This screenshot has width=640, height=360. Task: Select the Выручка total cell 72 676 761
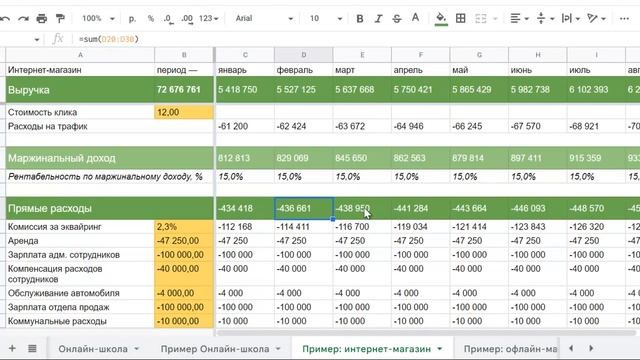(184, 89)
